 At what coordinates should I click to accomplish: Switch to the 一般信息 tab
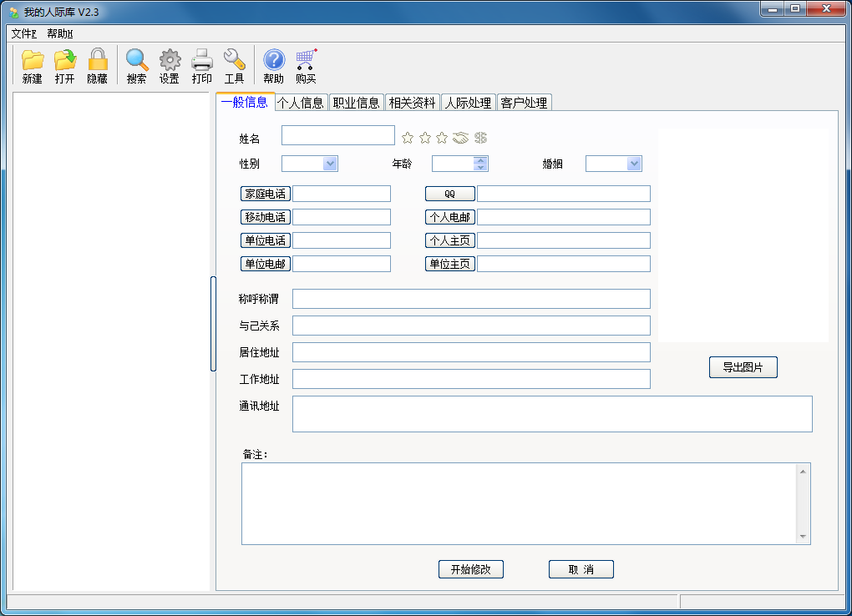click(245, 102)
